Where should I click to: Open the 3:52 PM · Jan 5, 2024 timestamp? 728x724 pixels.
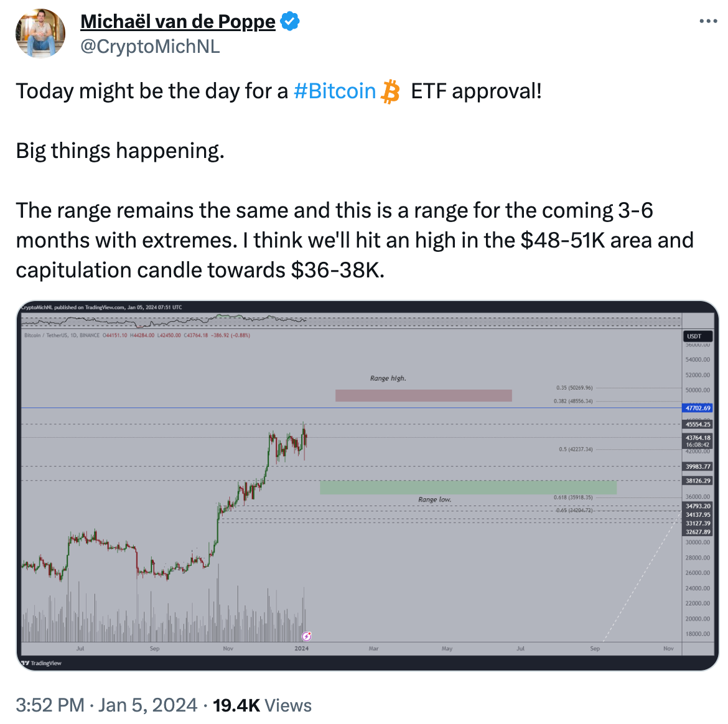click(107, 705)
